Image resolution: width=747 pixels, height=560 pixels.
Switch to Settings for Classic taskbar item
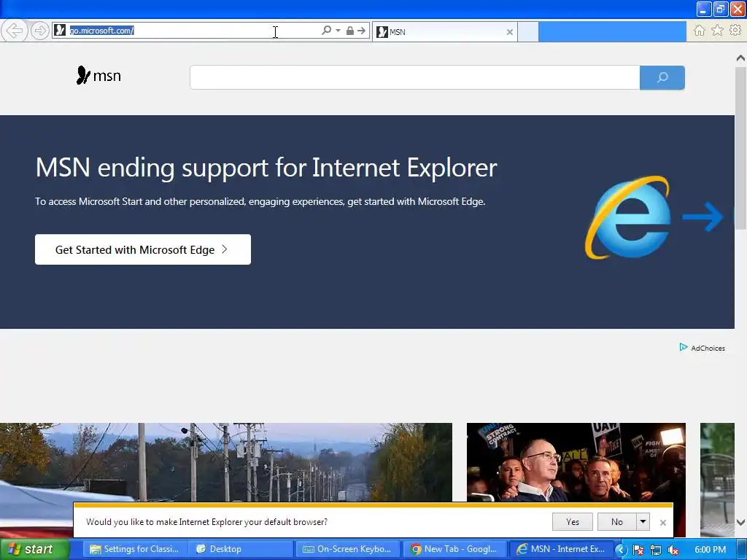pyautogui.click(x=136, y=549)
